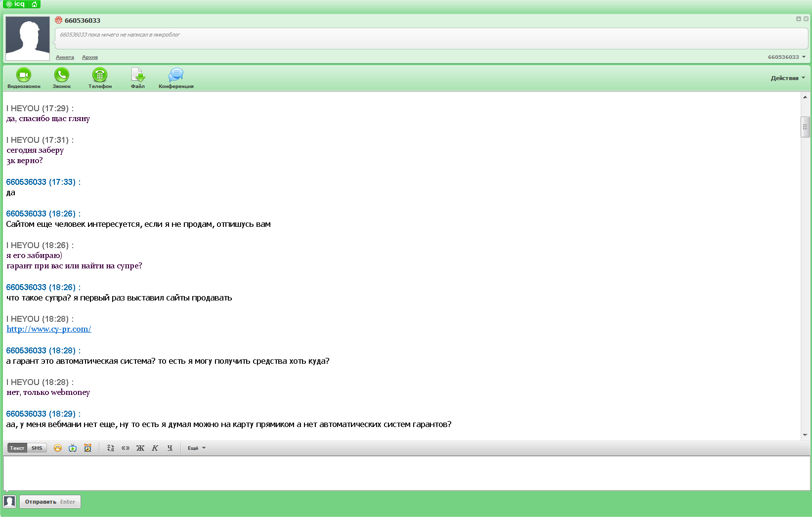Open the Анкета profile link
Viewport: 812px width, 517px height.
[x=65, y=57]
